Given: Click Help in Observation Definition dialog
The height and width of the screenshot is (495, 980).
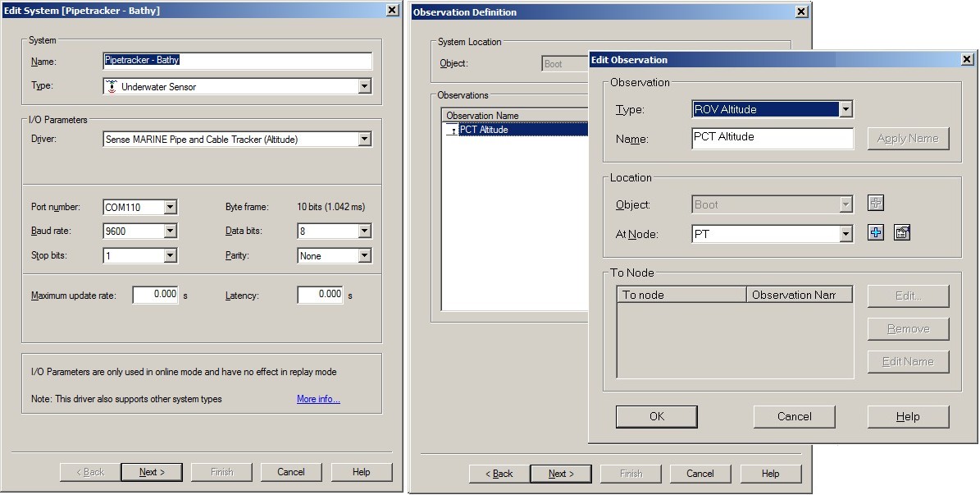Looking at the screenshot, I should click(771, 474).
